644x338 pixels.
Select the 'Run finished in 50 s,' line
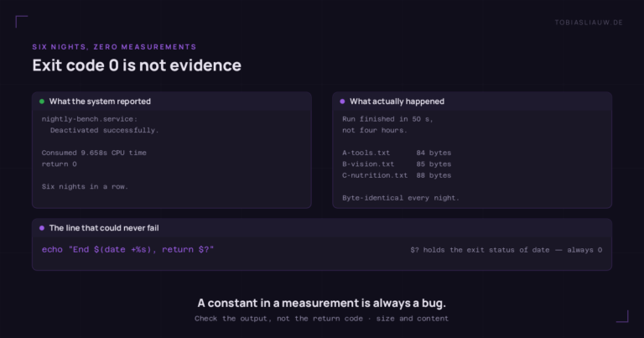[x=387, y=119]
